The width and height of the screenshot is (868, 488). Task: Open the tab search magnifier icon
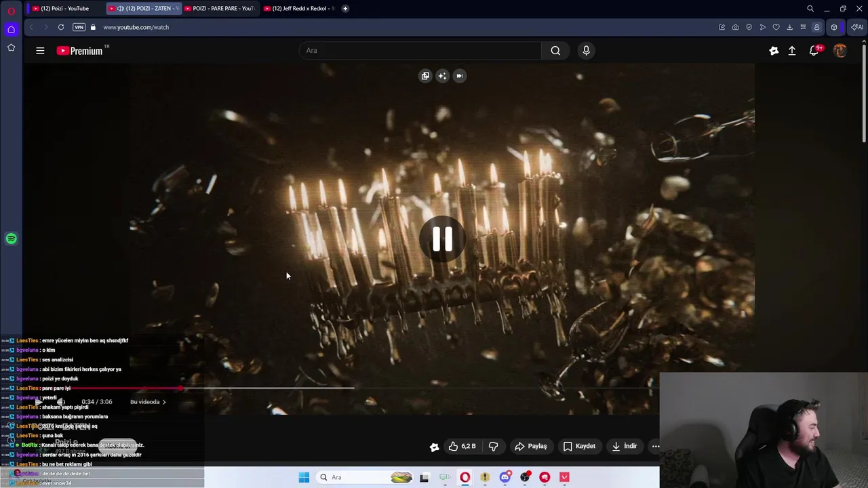pos(810,9)
